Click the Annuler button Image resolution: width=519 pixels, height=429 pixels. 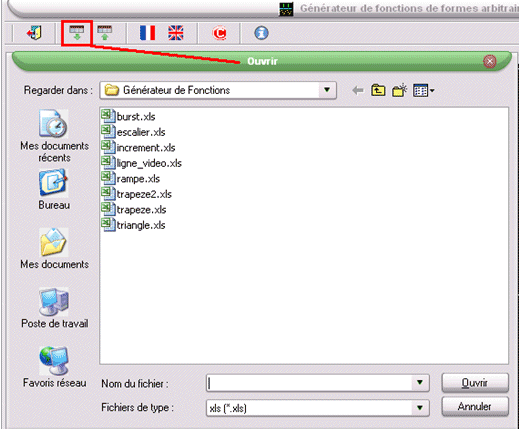pos(475,406)
